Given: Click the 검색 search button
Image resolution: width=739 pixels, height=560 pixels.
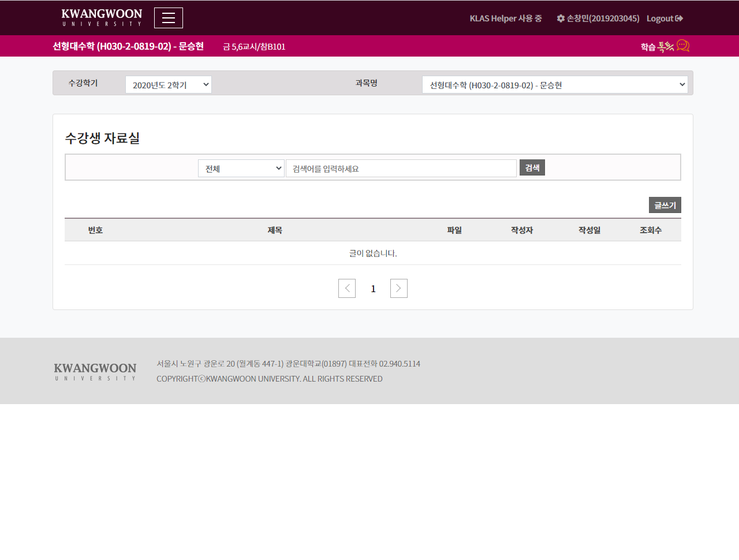Looking at the screenshot, I should (x=532, y=167).
